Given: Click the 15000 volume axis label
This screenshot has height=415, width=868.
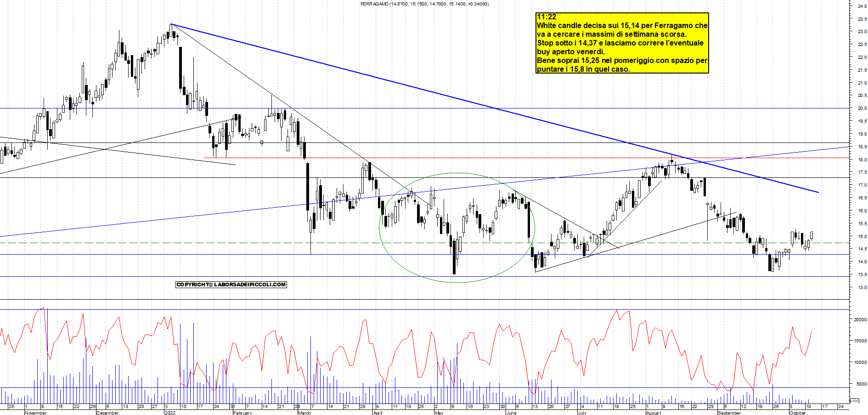Looking at the screenshot, I should [x=860, y=341].
